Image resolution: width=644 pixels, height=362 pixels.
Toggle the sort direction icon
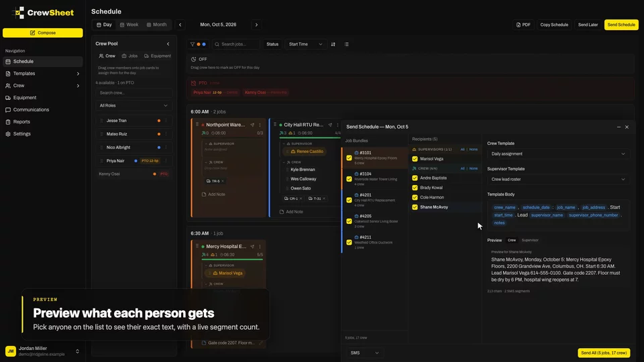(333, 44)
